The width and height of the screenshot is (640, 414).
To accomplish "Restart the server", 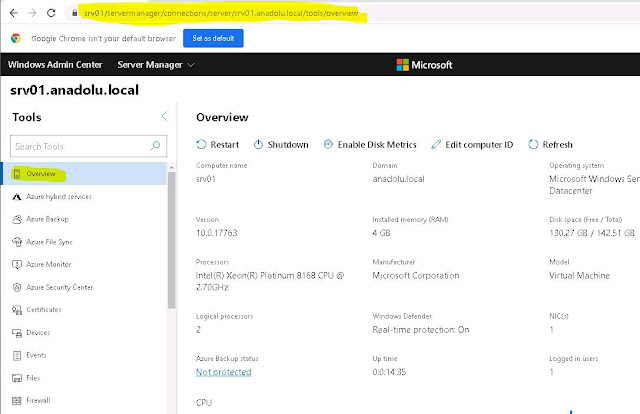I will click(218, 145).
